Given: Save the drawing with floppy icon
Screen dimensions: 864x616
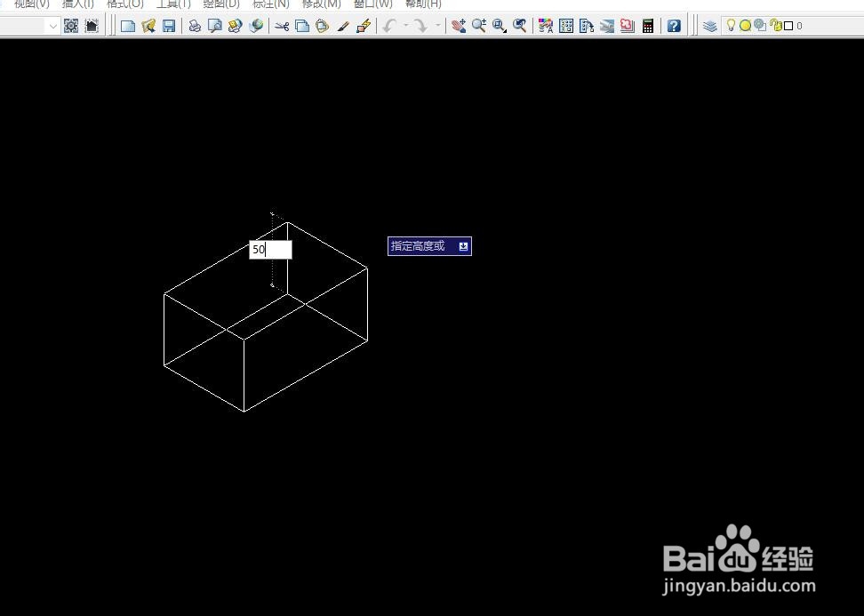Looking at the screenshot, I should click(x=169, y=26).
